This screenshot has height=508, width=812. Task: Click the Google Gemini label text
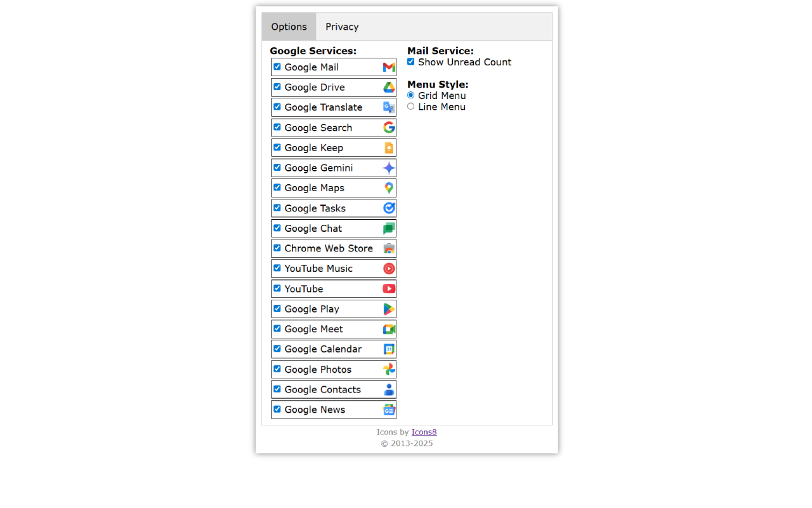(319, 168)
